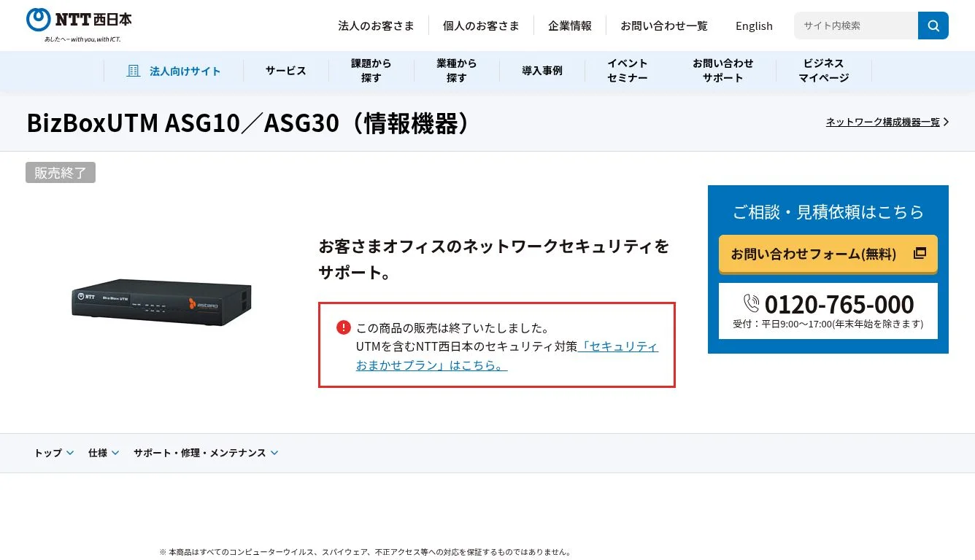
Task: Click the external window icon on お問い合わせフォーム
Action: coord(920,253)
